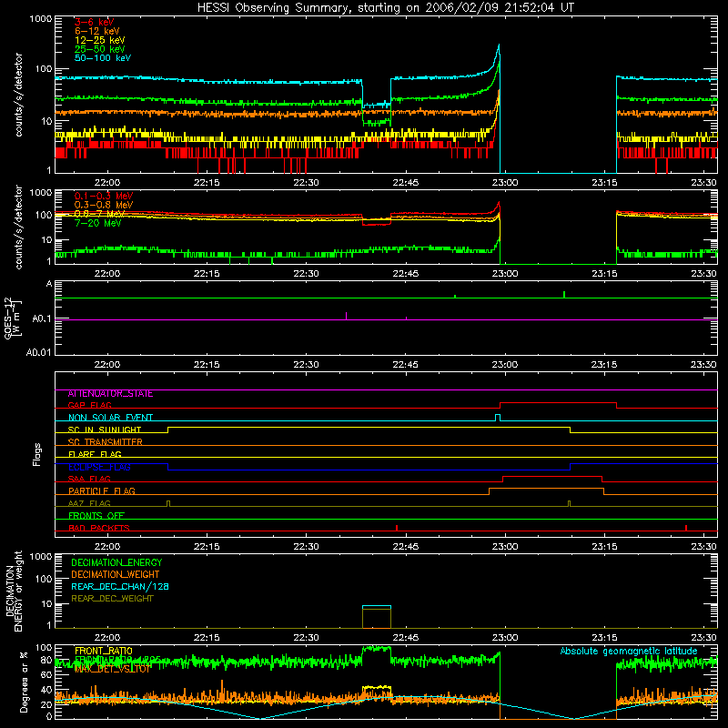This screenshot has width=728, height=728.
Task: Click the GOES-12 axis label
Action: pyautogui.click(x=13, y=318)
